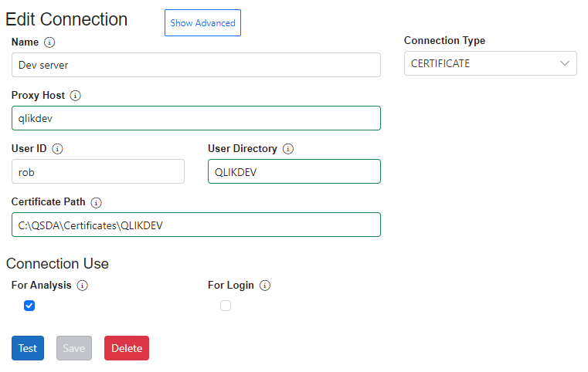Click the For Analysis info icon
The width and height of the screenshot is (588, 372).
[x=83, y=286]
